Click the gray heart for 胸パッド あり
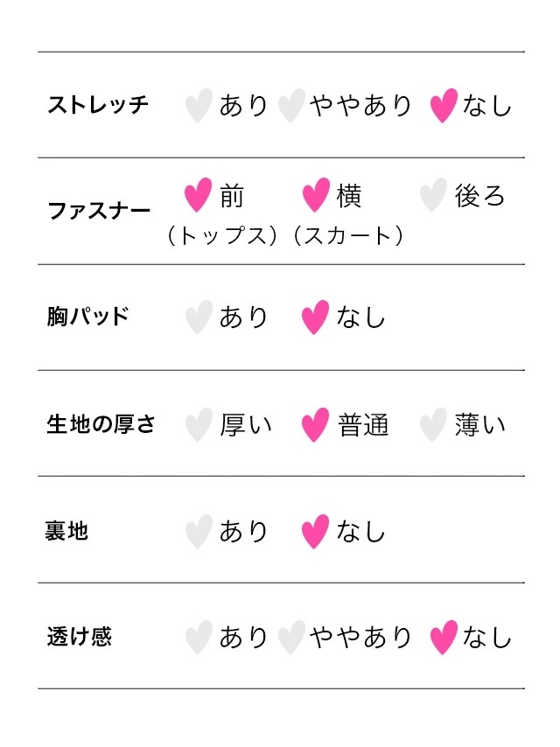 coord(199,318)
